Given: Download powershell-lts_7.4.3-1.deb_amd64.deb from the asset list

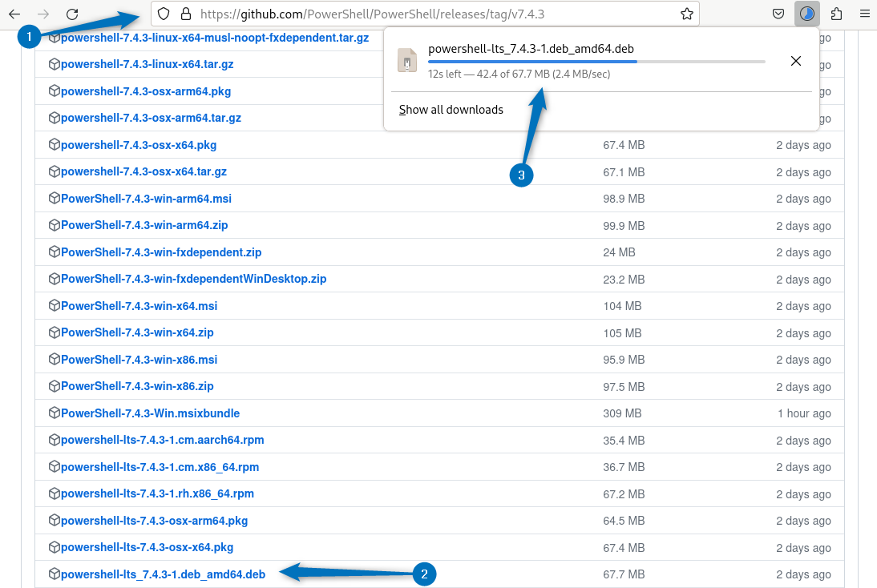Looking at the screenshot, I should [x=163, y=574].
